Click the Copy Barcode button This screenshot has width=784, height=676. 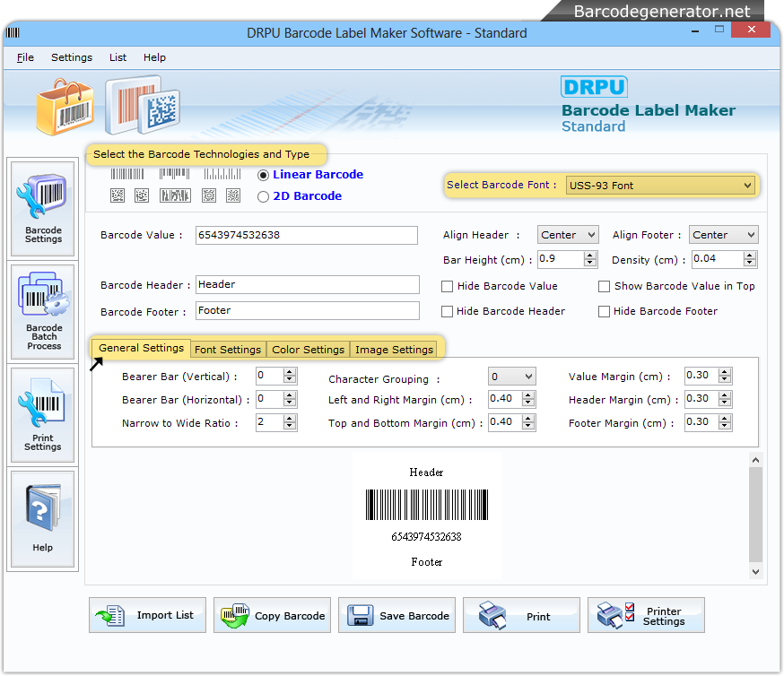272,615
